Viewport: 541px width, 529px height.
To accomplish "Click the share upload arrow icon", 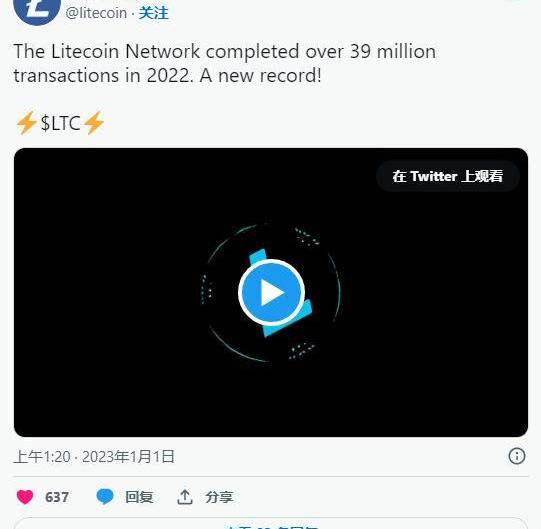I will click(185, 497).
